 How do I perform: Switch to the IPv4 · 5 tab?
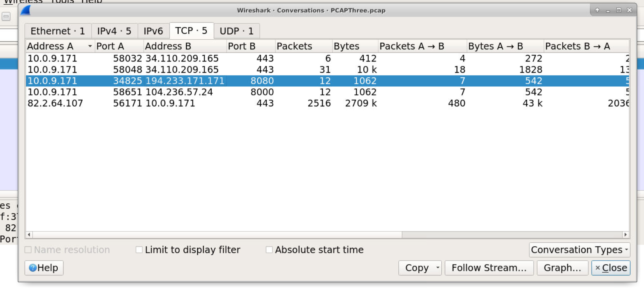[114, 31]
